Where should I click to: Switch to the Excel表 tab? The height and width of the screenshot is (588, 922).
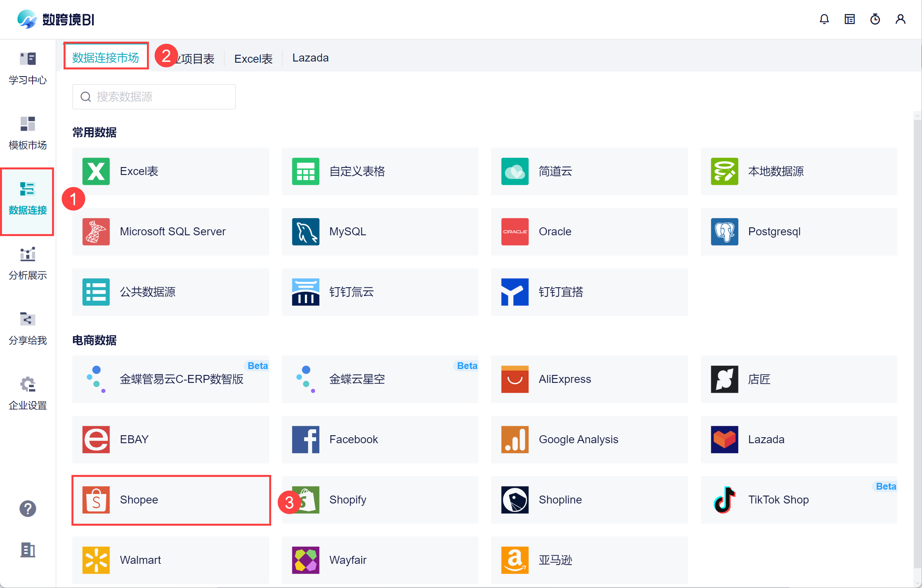253,59
